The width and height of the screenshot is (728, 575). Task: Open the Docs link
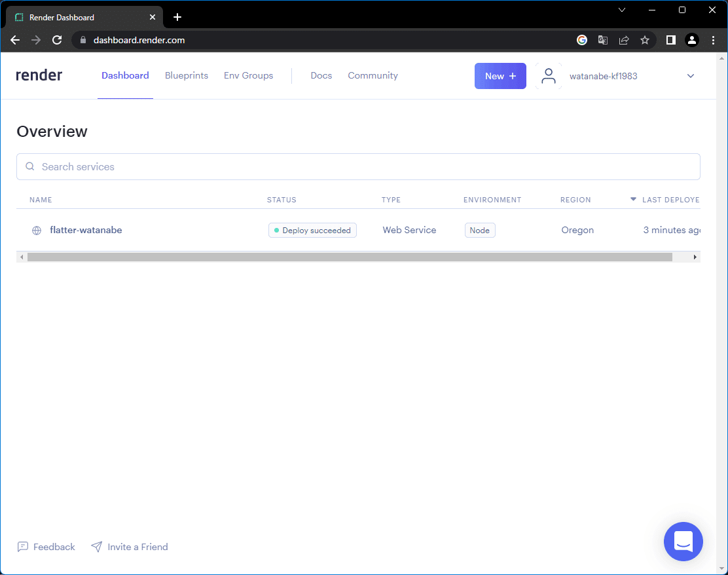coord(321,75)
